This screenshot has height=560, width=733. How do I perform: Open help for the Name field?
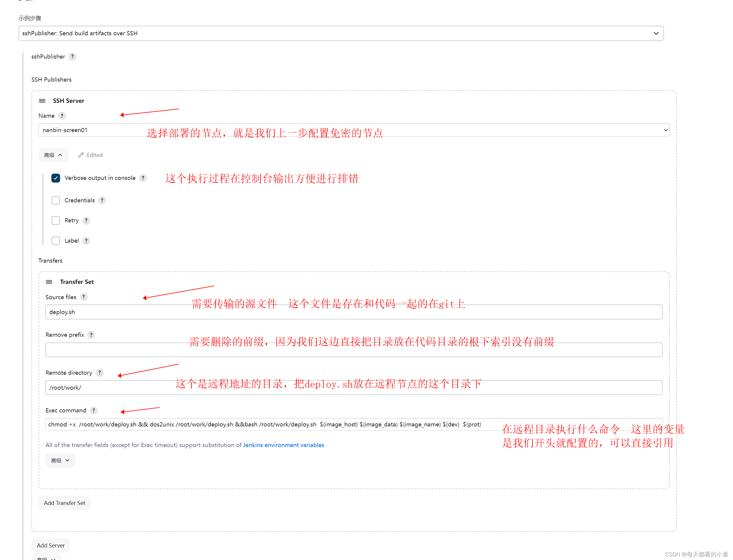pos(62,116)
